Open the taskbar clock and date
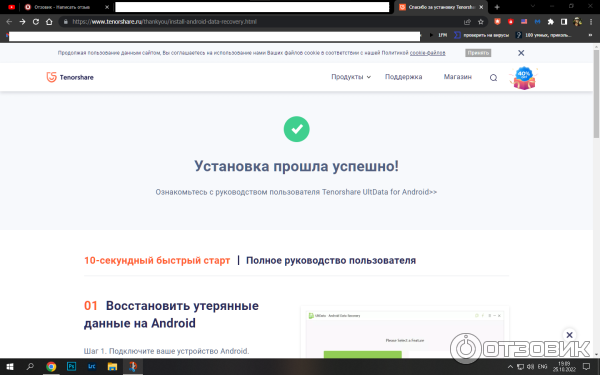The image size is (600, 375). (x=564, y=367)
